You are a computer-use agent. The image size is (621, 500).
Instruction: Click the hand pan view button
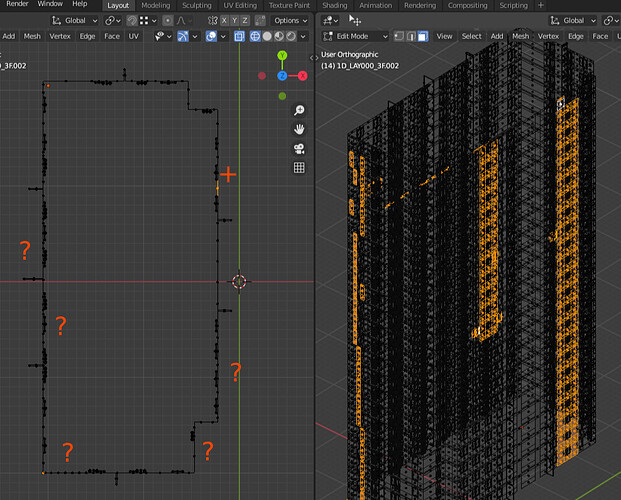(299, 129)
